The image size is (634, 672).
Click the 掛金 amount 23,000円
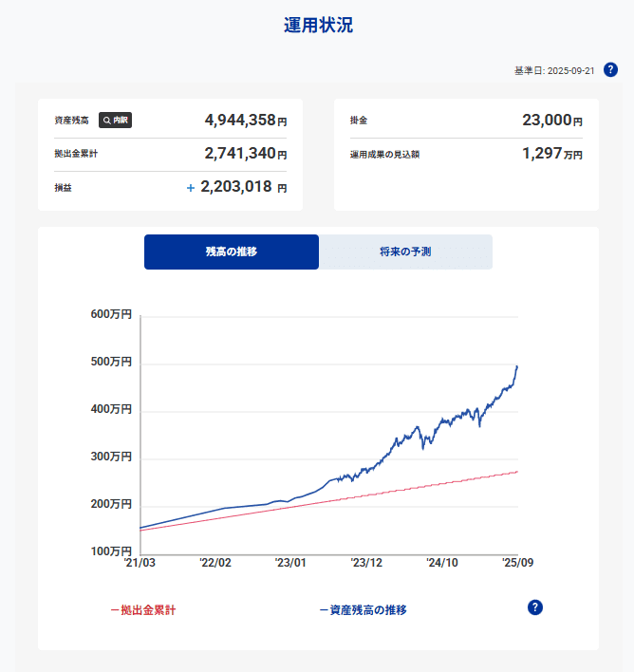click(x=551, y=121)
